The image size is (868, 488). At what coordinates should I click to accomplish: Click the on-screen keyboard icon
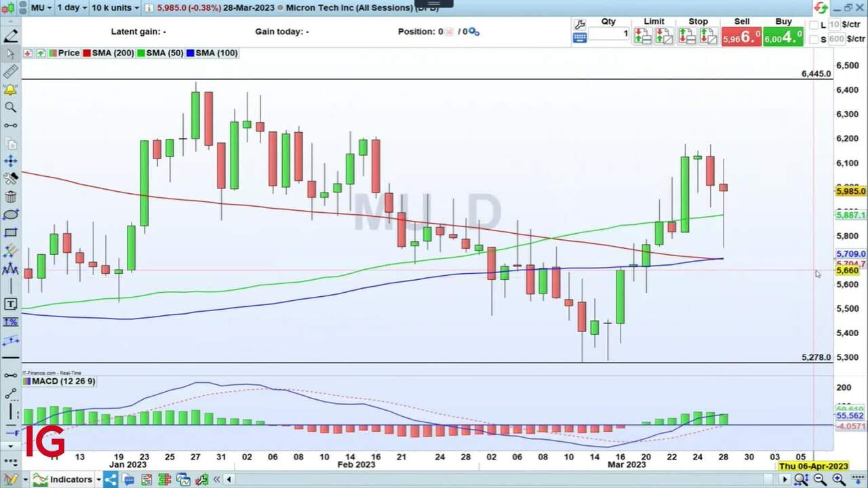click(x=579, y=39)
